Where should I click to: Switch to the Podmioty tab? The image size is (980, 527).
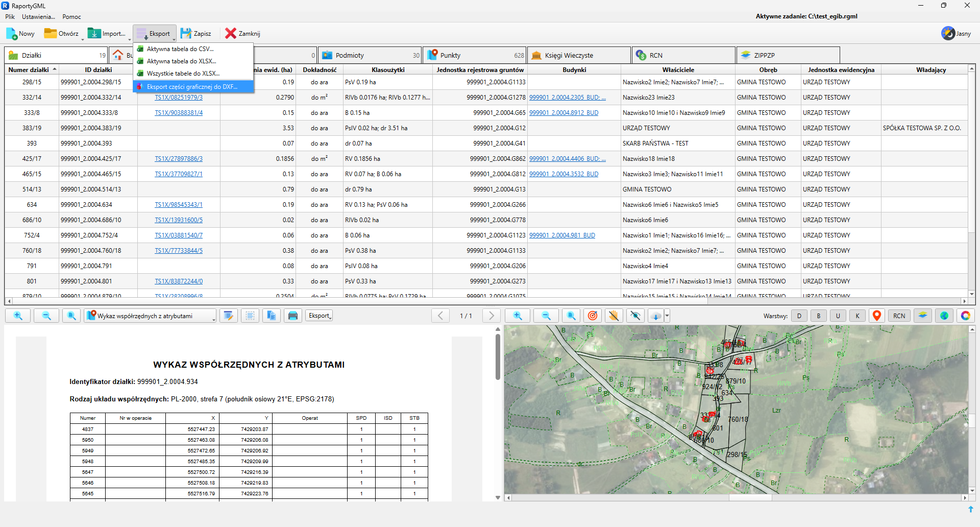(371, 55)
